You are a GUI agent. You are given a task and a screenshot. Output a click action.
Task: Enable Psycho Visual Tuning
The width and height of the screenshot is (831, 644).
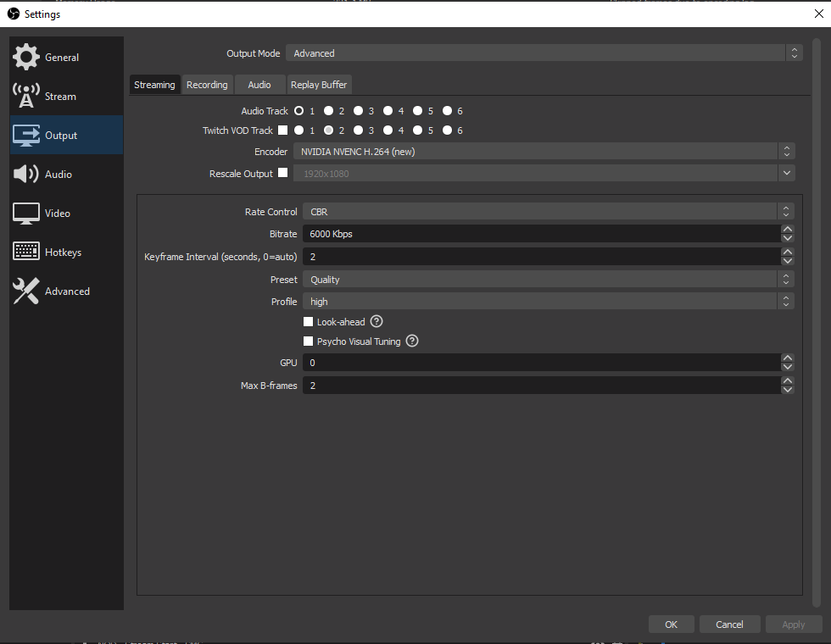[x=309, y=341]
